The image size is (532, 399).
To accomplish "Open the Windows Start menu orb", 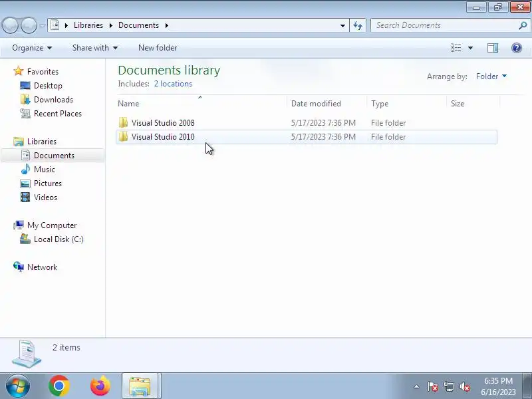I will [x=18, y=386].
